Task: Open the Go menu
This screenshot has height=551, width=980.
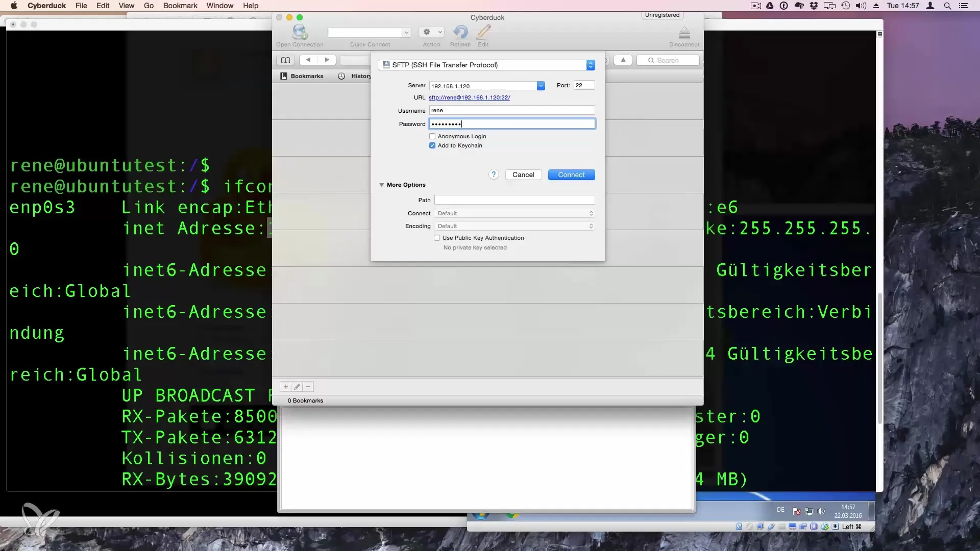Action: click(x=149, y=6)
